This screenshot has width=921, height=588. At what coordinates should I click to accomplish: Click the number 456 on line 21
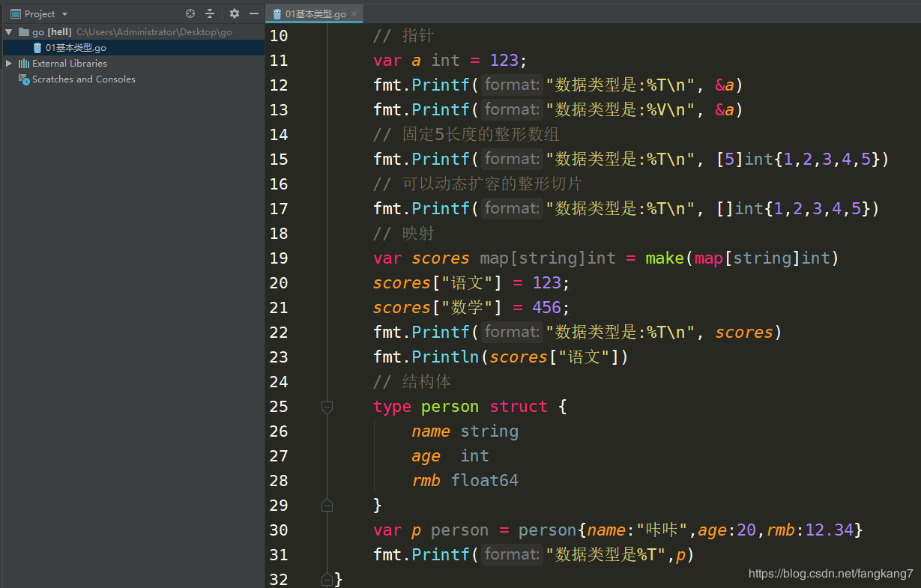(x=547, y=308)
